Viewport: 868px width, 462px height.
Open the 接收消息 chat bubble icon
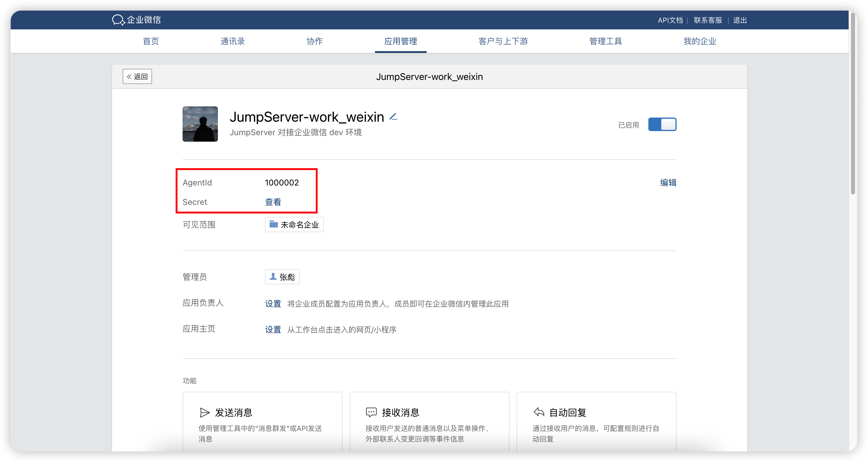[371, 412]
